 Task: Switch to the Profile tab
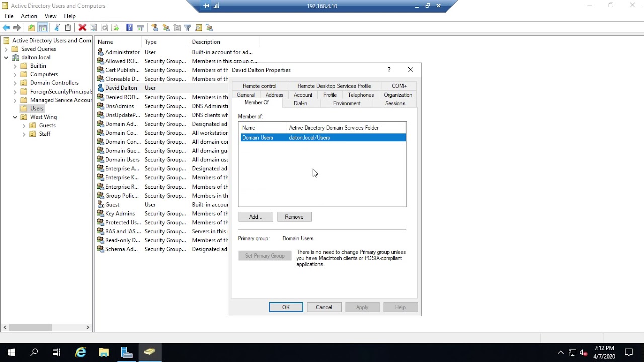click(330, 95)
